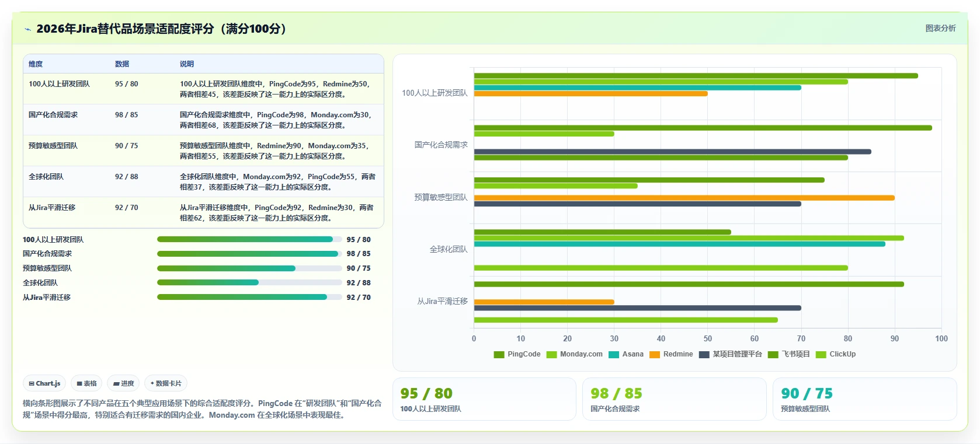Click progress bar for 100人以上研发团队
Viewport: 980px width, 444px height.
click(x=249, y=239)
